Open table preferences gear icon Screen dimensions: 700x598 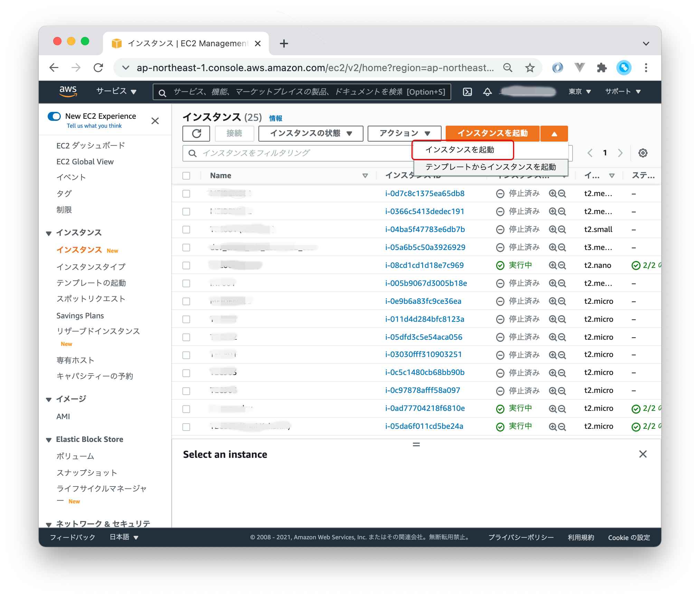click(643, 153)
